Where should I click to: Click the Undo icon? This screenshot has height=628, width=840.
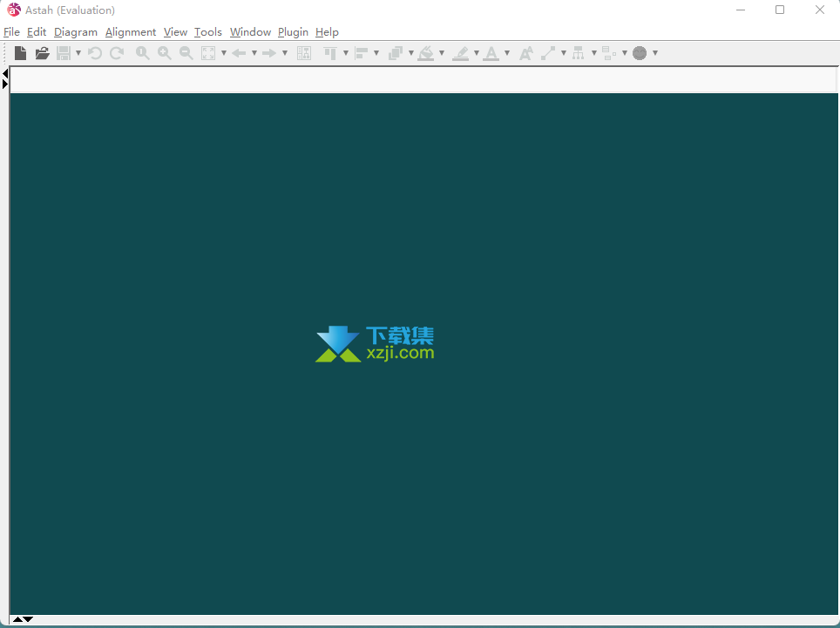tap(95, 53)
